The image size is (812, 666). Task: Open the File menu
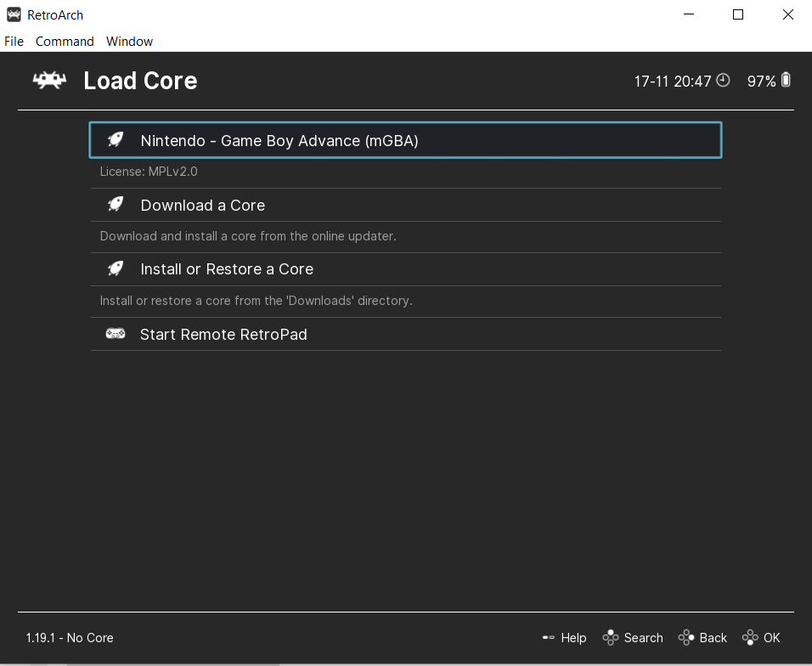14,41
